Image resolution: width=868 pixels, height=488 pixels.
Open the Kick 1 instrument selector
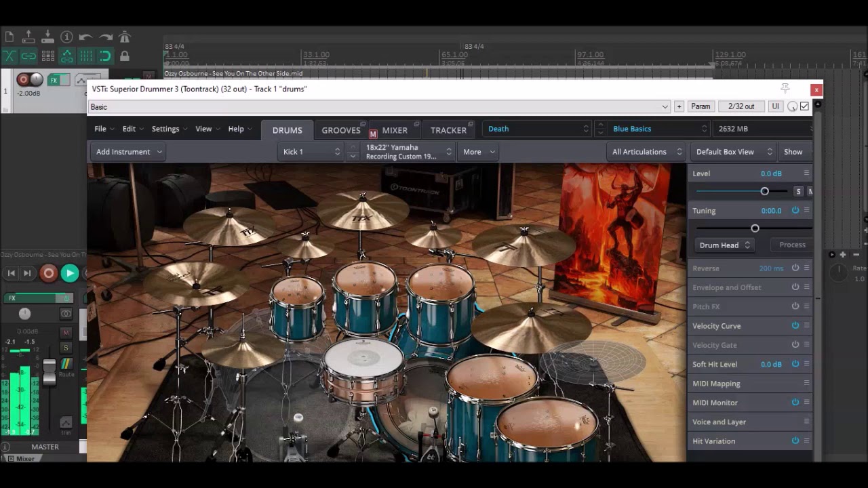(x=310, y=152)
